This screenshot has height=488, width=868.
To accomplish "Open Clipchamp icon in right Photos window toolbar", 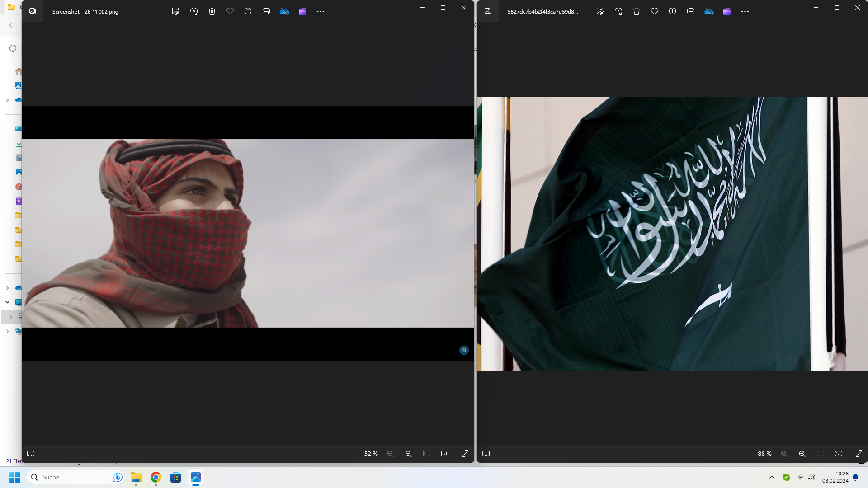I will [727, 11].
